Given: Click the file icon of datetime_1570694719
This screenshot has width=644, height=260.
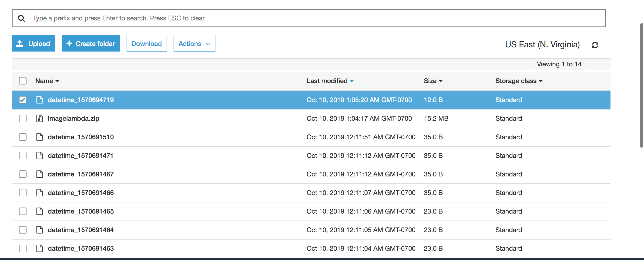Looking at the screenshot, I should (x=39, y=100).
